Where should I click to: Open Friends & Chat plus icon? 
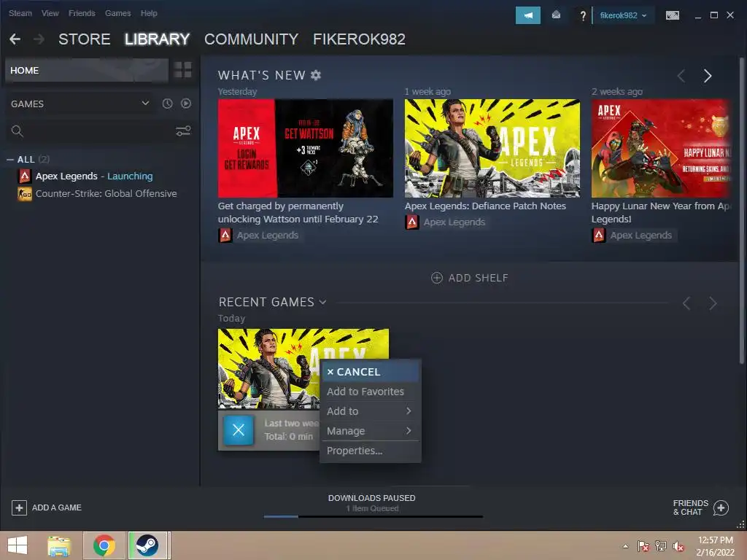[721, 507]
